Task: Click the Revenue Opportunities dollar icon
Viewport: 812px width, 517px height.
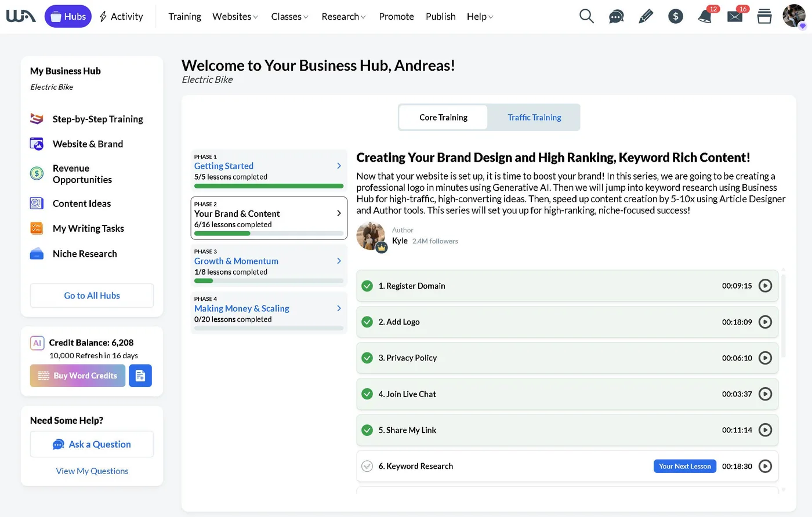Action: (37, 173)
